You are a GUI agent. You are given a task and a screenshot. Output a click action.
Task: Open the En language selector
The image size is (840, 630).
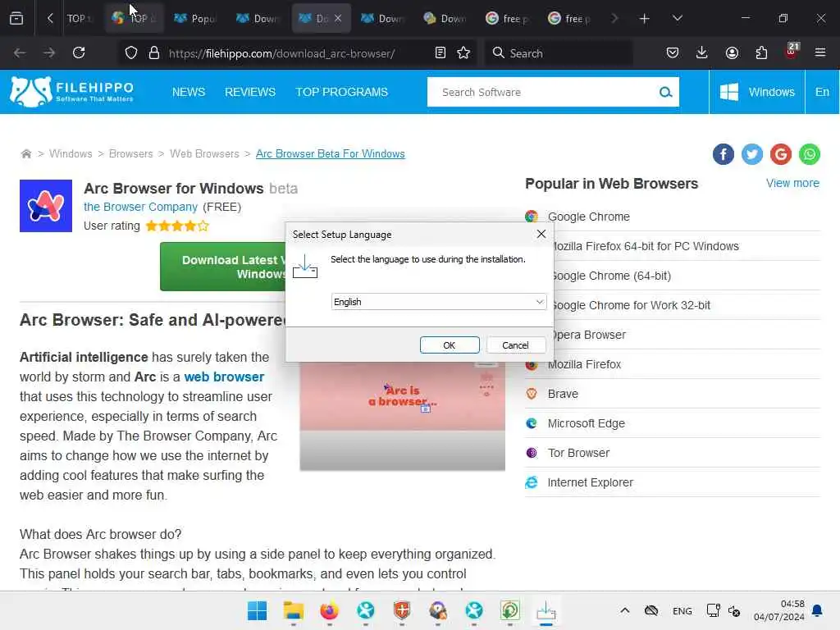click(x=822, y=92)
